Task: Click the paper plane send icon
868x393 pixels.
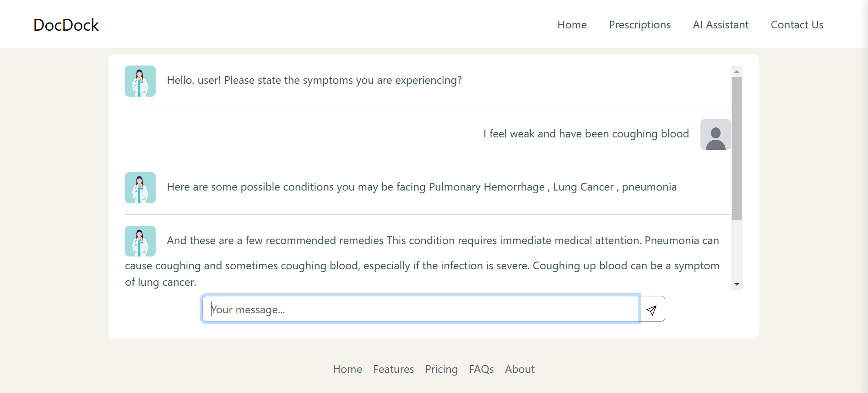Action: (651, 310)
